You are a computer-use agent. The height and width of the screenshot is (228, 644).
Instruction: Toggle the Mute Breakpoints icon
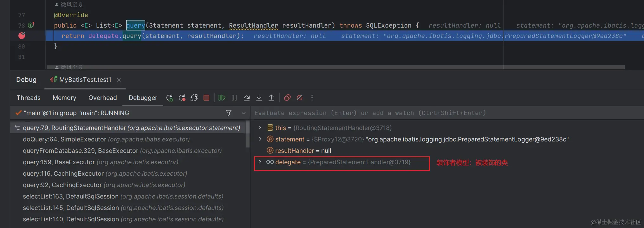[x=300, y=98]
